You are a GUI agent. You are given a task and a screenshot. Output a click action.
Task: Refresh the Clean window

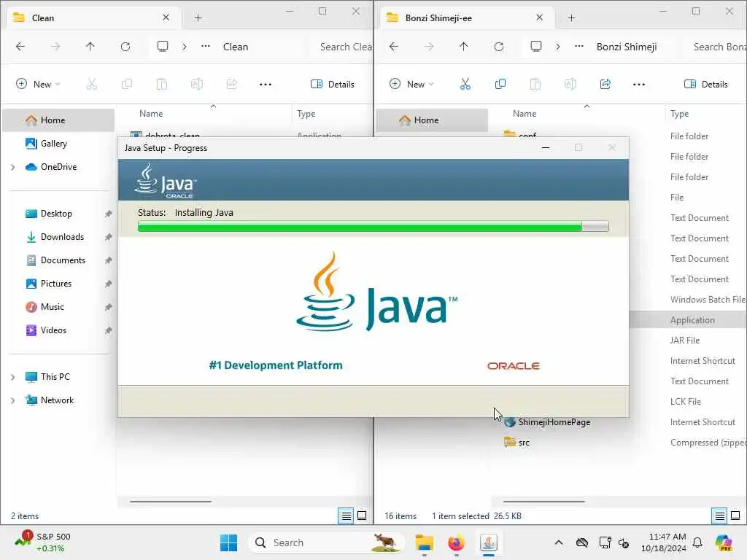point(125,47)
